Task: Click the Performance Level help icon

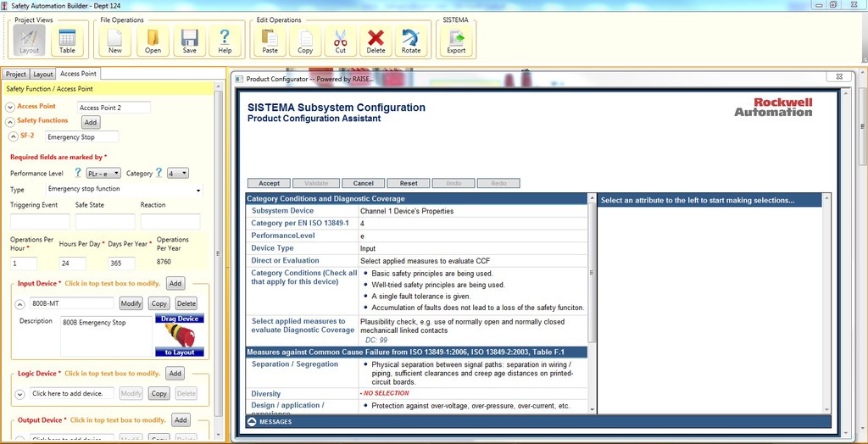Action: pyautogui.click(x=78, y=173)
